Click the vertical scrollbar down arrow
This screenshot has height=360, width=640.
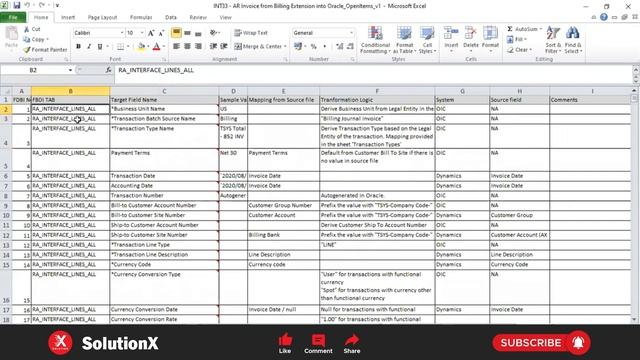click(634, 320)
